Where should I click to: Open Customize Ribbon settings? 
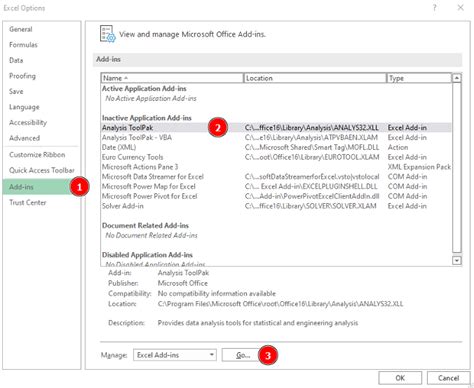(x=37, y=155)
